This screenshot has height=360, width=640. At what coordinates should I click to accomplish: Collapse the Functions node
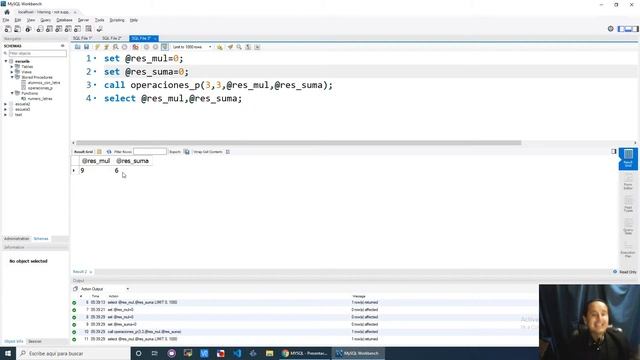12,93
